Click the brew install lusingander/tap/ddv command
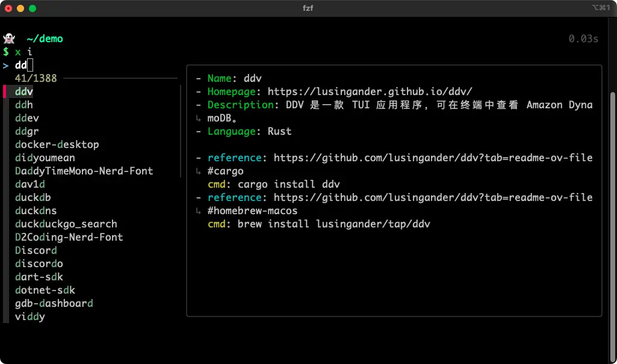Image resolution: width=617 pixels, height=364 pixels. [x=334, y=224]
